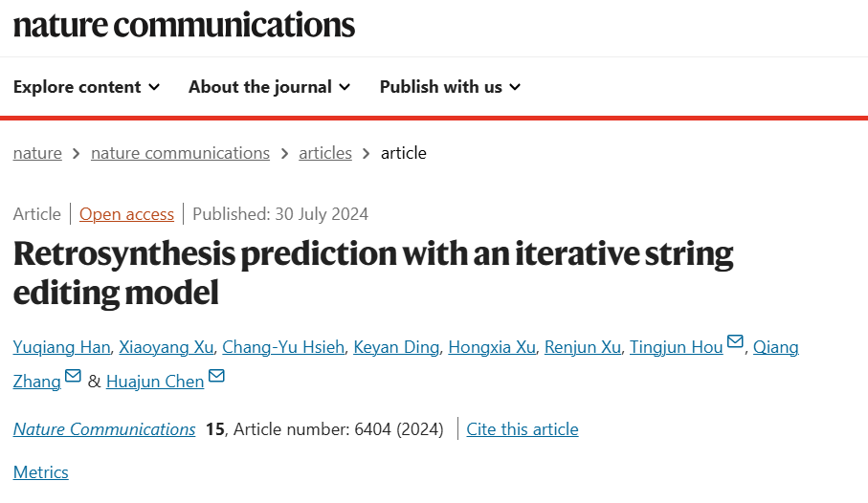Open the Publish with us menu
This screenshot has width=868, height=503.
tap(450, 87)
